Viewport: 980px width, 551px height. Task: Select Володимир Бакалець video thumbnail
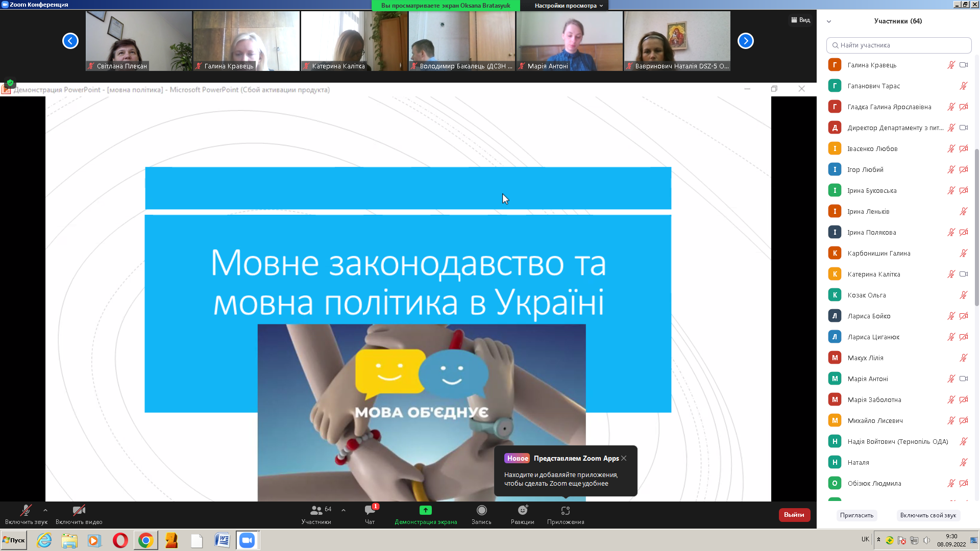[462, 41]
